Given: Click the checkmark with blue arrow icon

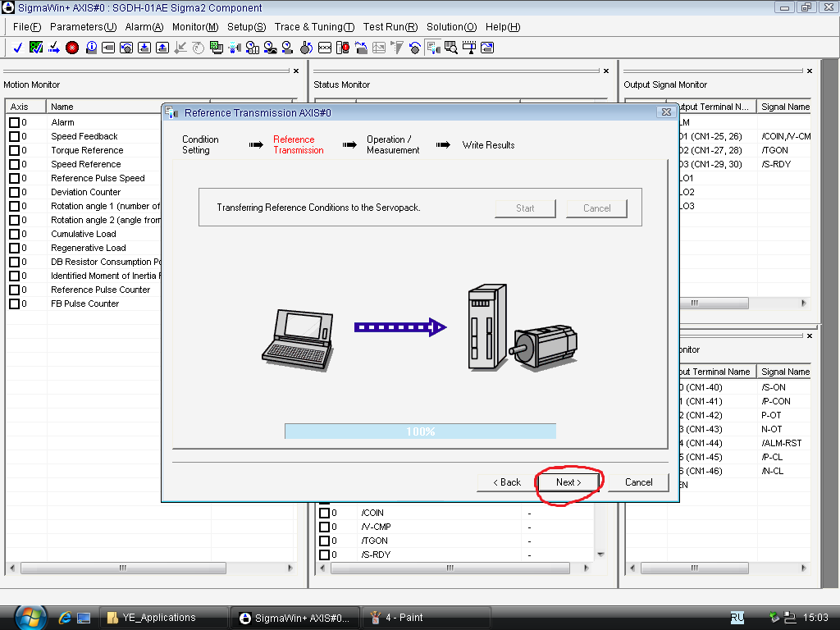Looking at the screenshot, I should pos(54,48).
